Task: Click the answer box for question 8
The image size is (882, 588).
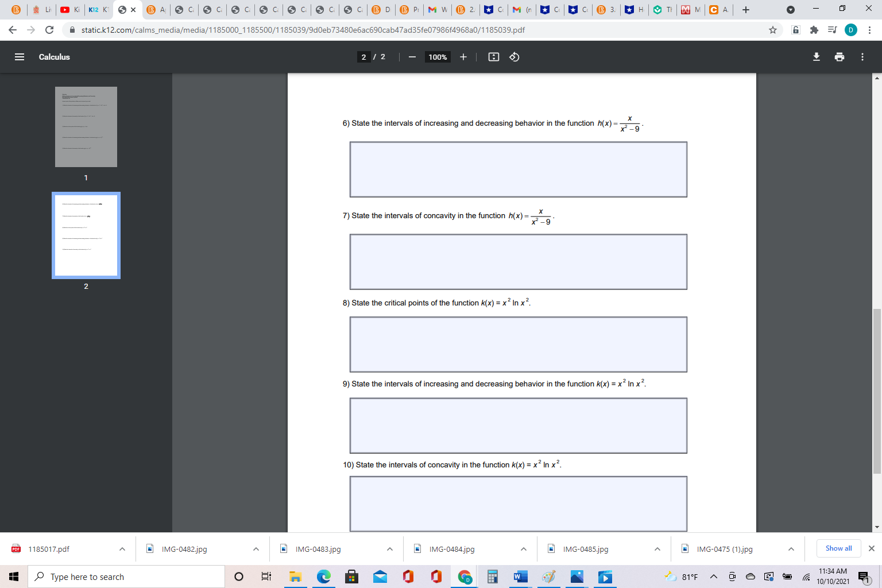Action: (519, 345)
